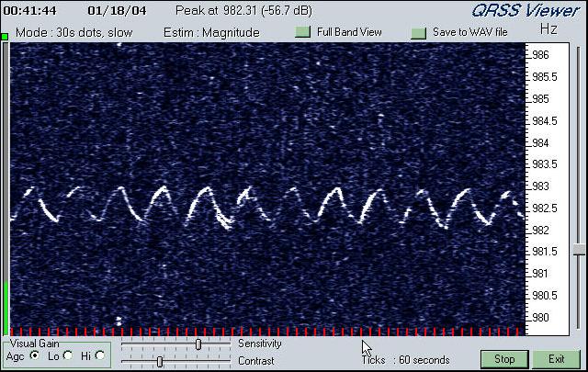Click the 01/18/04 date display
This screenshot has height=372, width=588.
pos(117,10)
